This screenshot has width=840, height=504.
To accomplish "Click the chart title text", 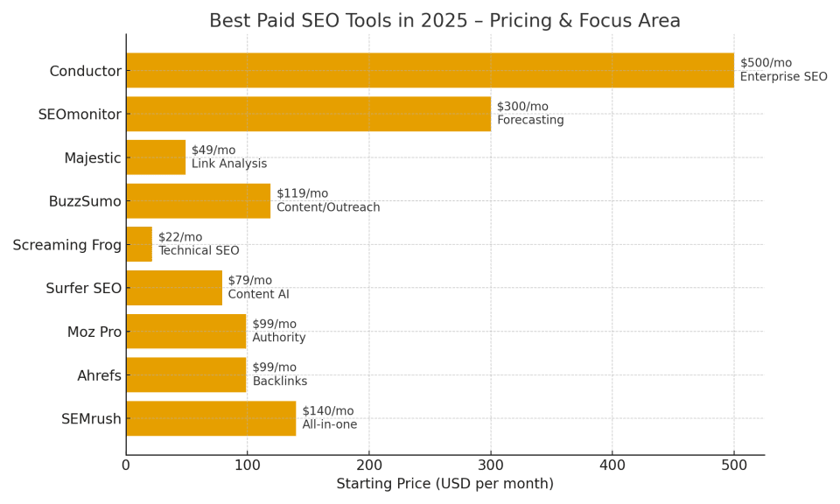I will (x=444, y=21).
